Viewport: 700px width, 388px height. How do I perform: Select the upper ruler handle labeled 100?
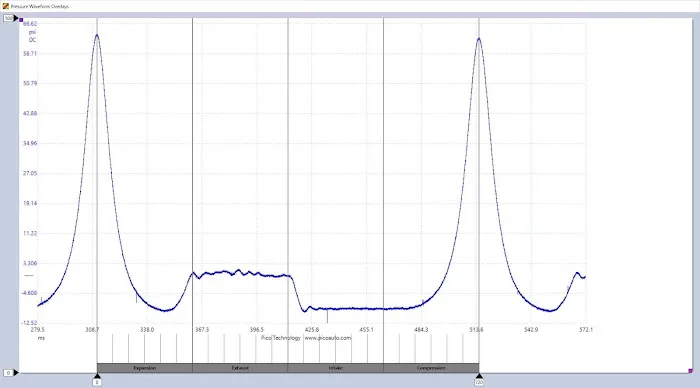coord(8,18)
